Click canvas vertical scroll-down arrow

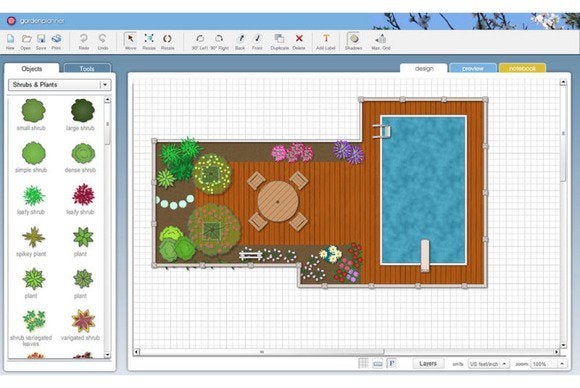point(563,345)
